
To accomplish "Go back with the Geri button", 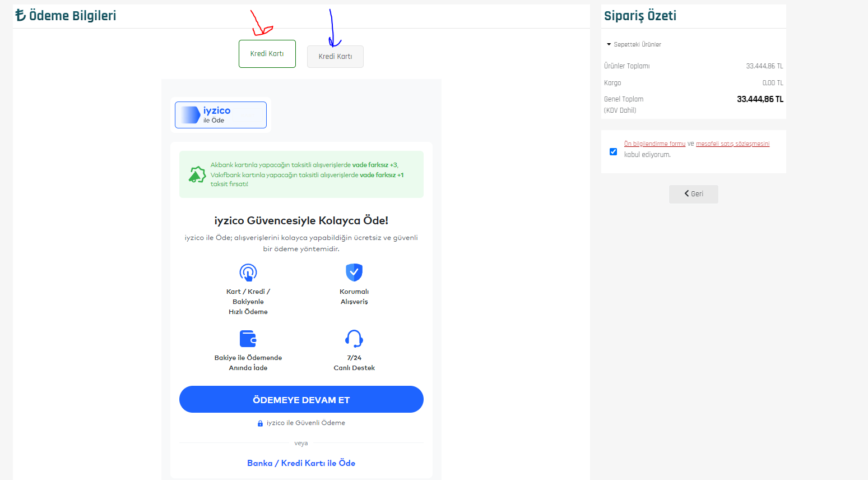I will [693, 194].
